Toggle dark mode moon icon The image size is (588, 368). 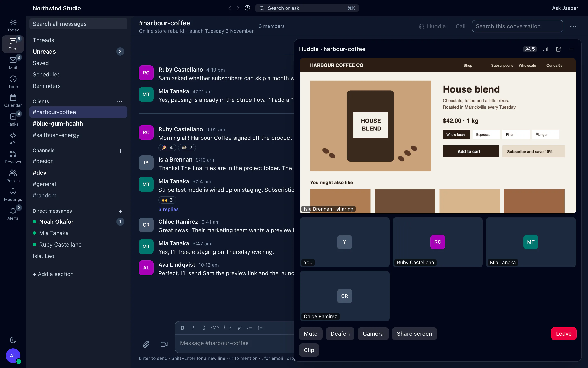point(13,340)
